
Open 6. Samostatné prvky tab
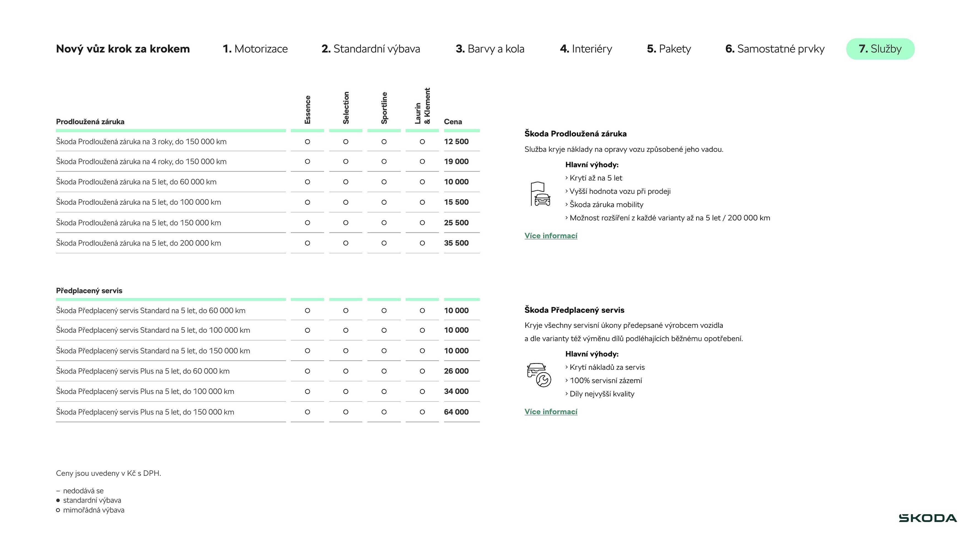(775, 49)
